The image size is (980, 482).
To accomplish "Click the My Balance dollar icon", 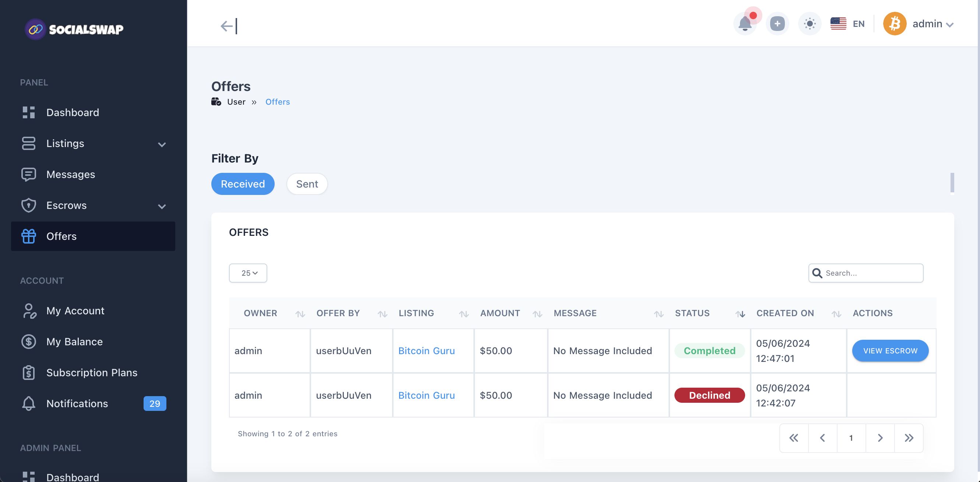I will point(29,342).
